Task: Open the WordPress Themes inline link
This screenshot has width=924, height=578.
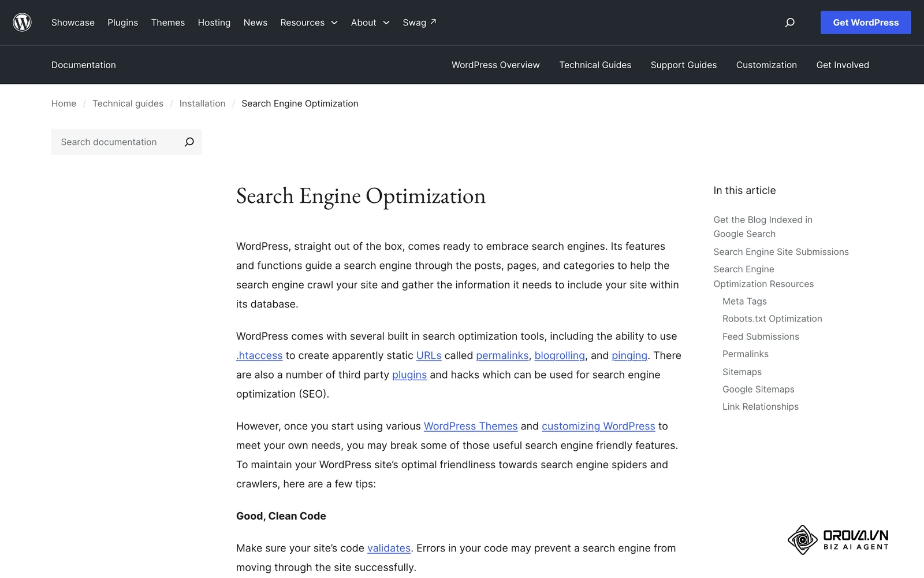Action: (471, 426)
